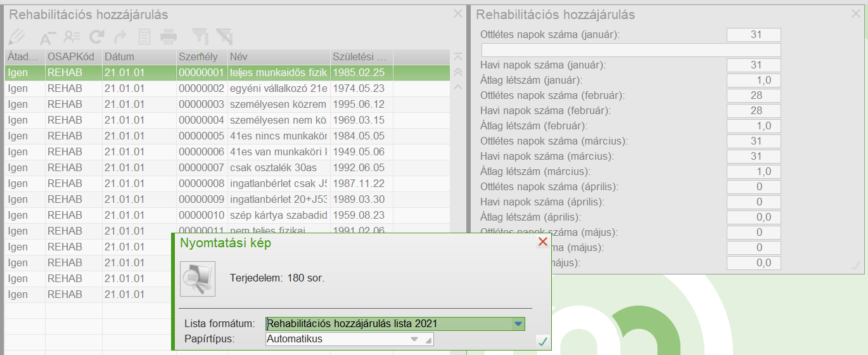
Task: Click the crossed-out clear filter icon
Action: (x=224, y=36)
